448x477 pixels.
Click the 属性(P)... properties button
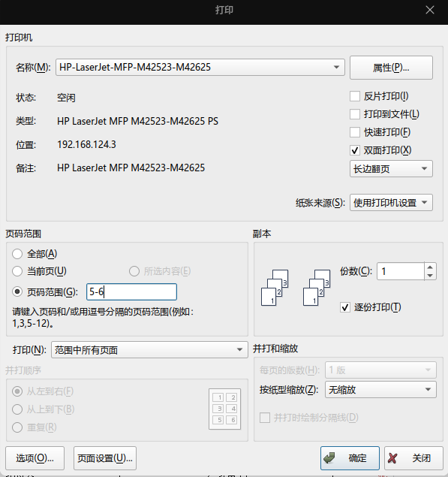(x=391, y=68)
